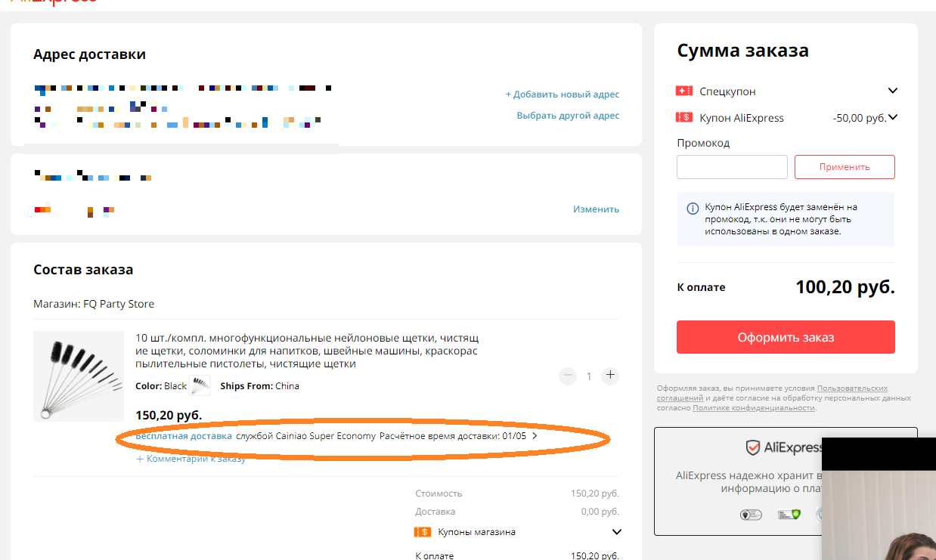Expand the Спецкупон dropdown

click(893, 91)
